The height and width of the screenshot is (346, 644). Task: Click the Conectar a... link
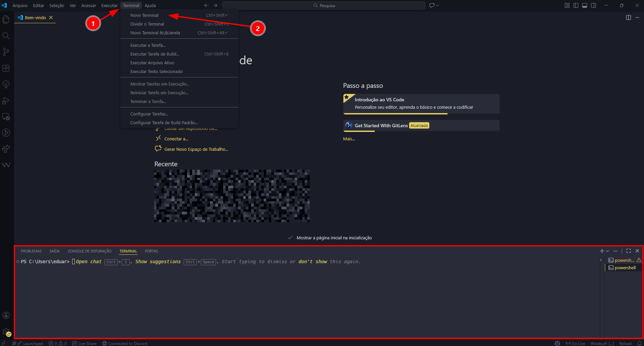[x=176, y=139]
